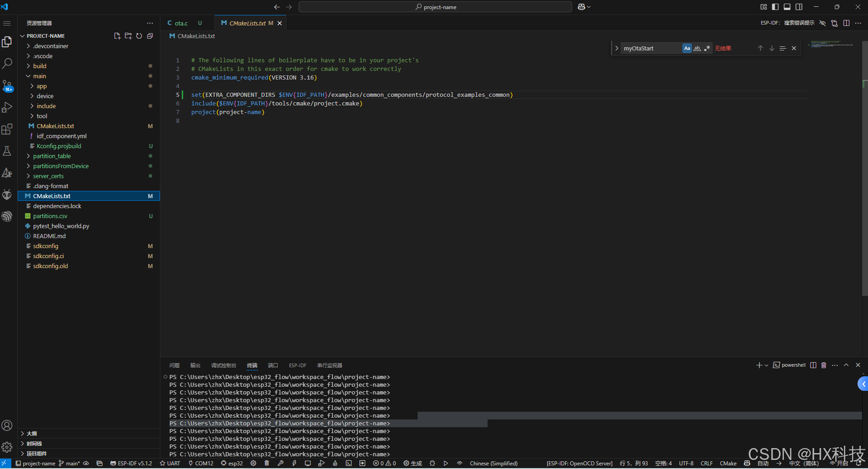
Task: Open the Extensions view
Action: (7, 130)
